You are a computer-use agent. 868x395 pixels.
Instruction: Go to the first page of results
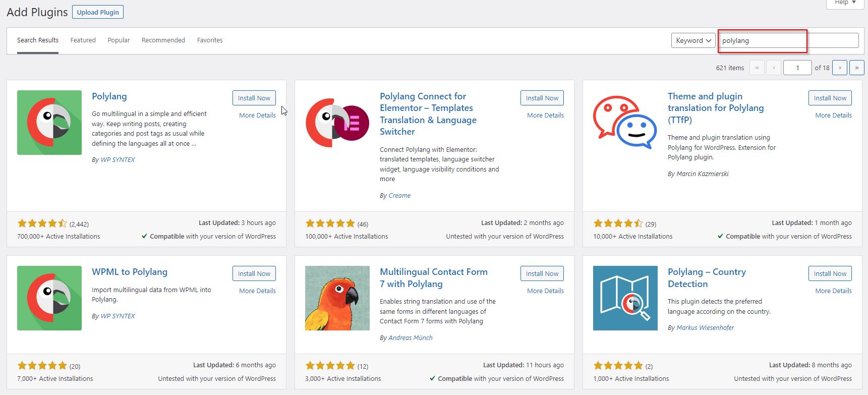757,68
